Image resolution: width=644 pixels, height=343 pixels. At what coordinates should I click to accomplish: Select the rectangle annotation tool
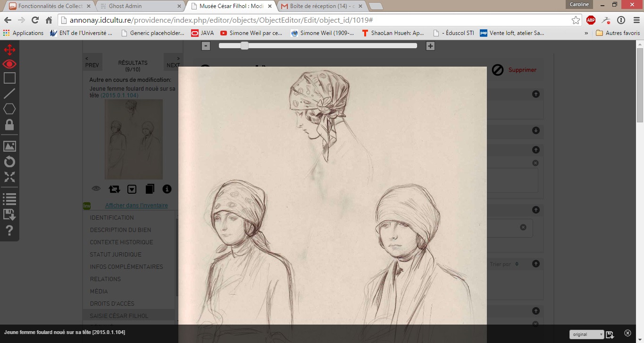point(9,78)
